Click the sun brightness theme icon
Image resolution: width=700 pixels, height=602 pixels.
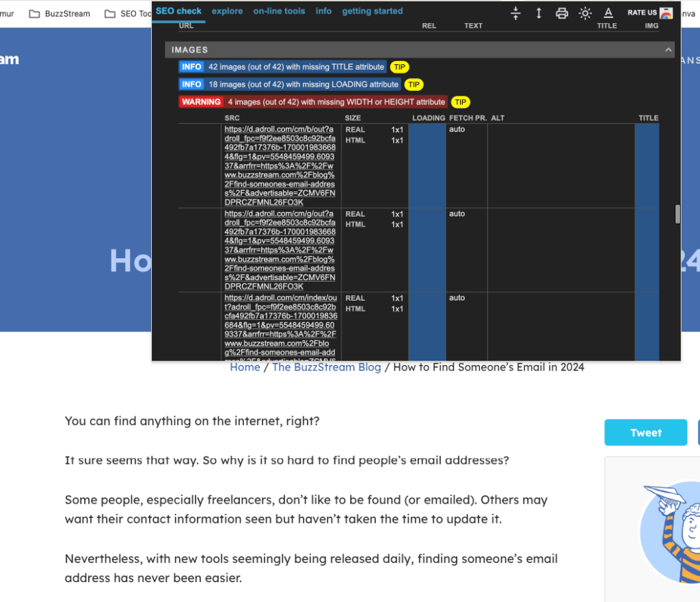pos(584,12)
